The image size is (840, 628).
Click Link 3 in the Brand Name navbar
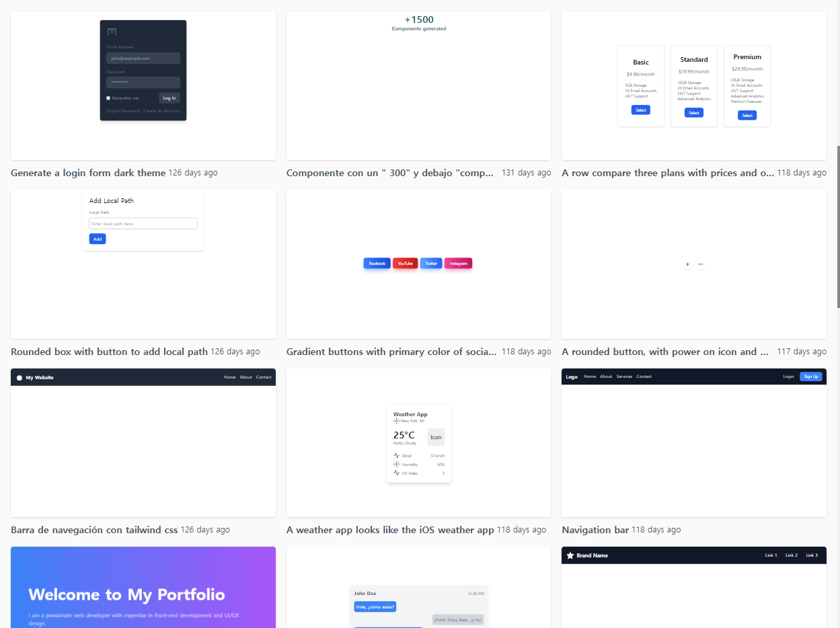click(812, 555)
